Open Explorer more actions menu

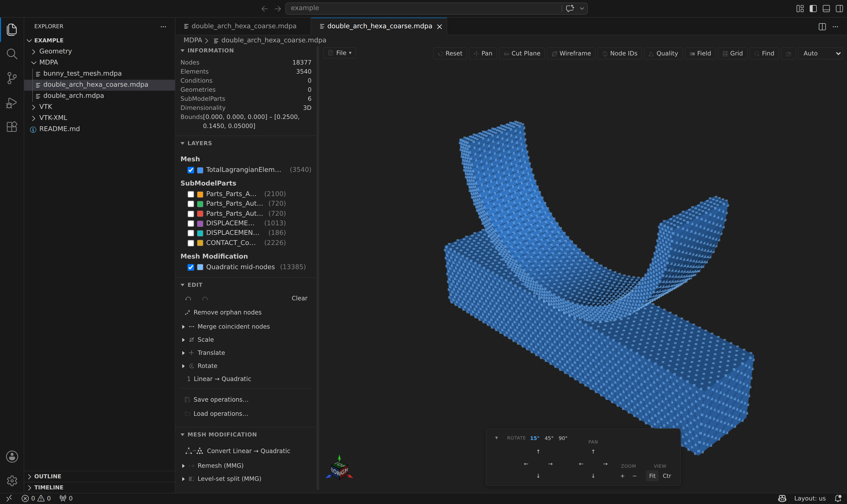pyautogui.click(x=163, y=26)
